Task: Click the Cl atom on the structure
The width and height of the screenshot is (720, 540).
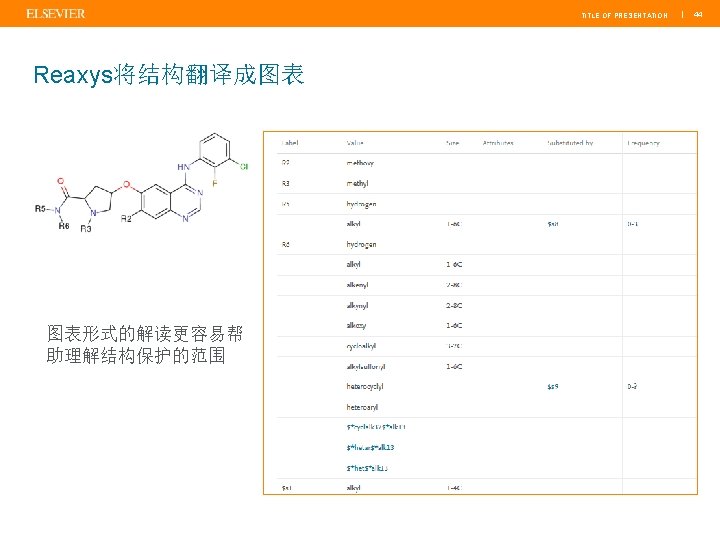Action: click(x=244, y=166)
